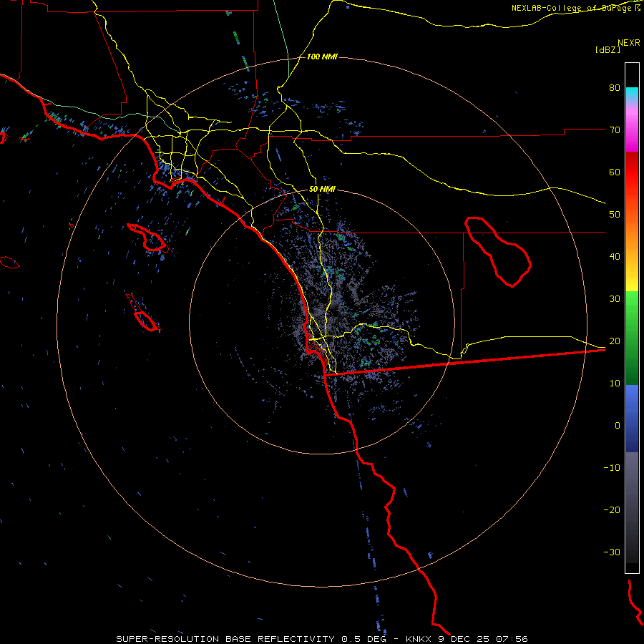Select the -10 dBZ scale value

(612, 468)
